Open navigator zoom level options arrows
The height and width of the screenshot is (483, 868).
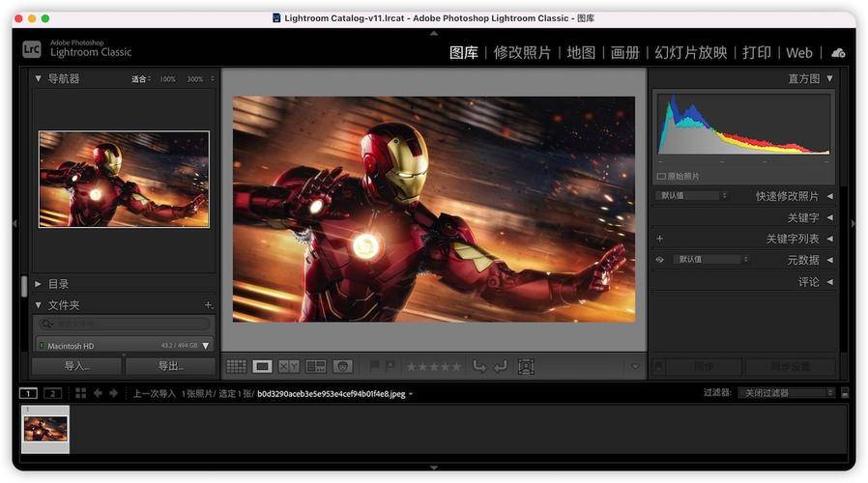tap(213, 78)
